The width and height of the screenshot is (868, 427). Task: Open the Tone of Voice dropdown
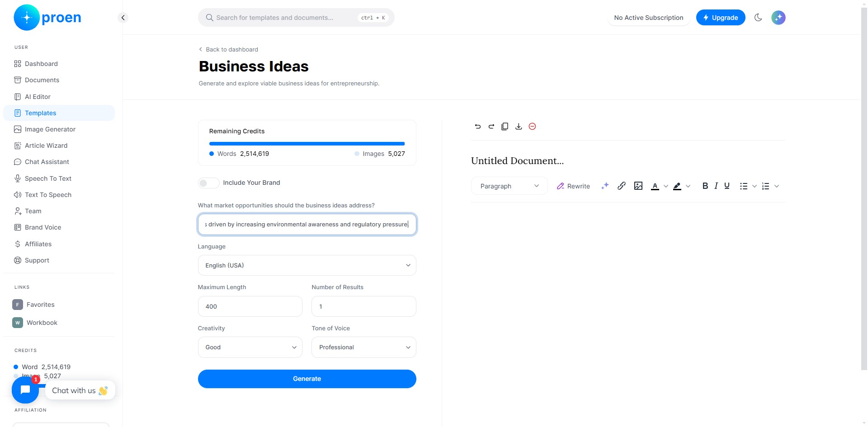click(364, 347)
